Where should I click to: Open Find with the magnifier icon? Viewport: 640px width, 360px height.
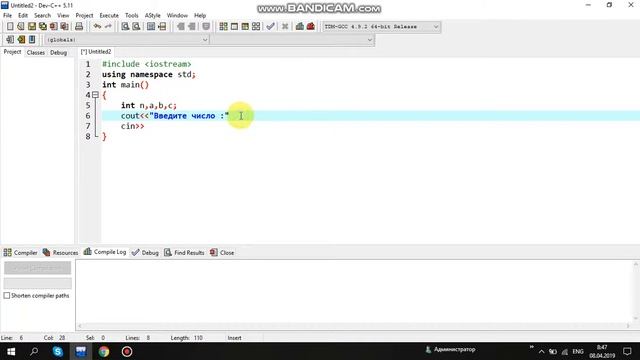pyautogui.click(x=125, y=27)
